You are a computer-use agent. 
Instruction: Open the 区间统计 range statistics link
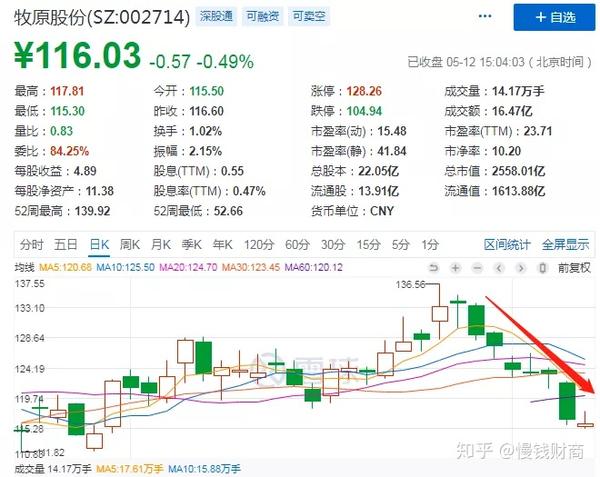[507, 244]
